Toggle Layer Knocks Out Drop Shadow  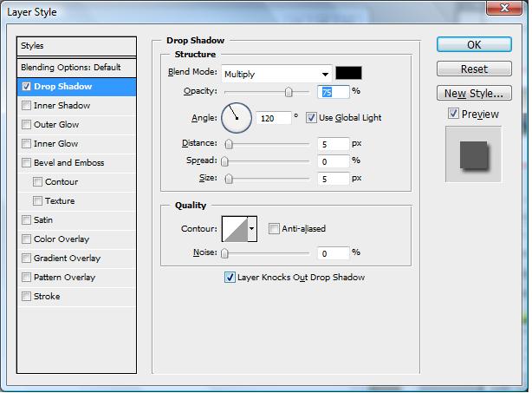pos(230,277)
